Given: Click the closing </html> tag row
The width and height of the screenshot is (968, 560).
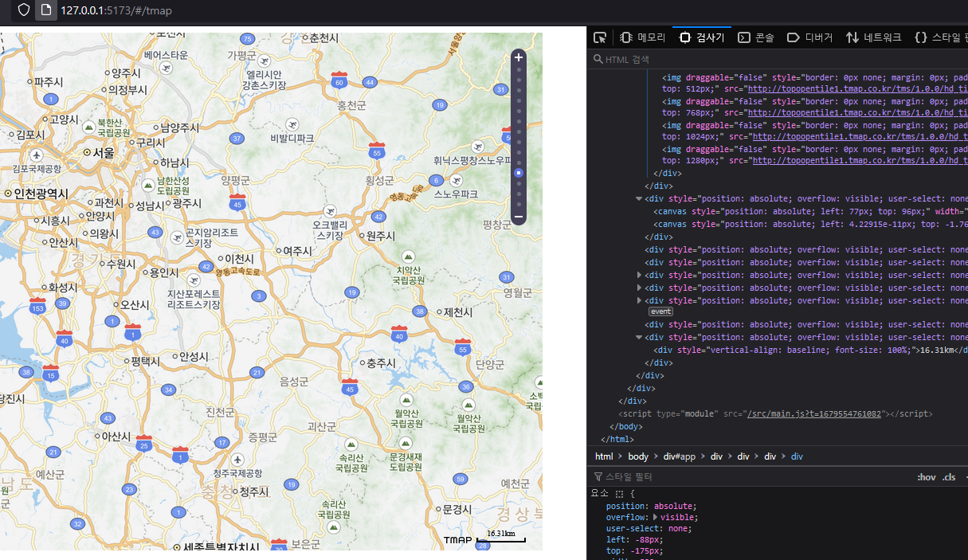Looking at the screenshot, I should tap(617, 439).
